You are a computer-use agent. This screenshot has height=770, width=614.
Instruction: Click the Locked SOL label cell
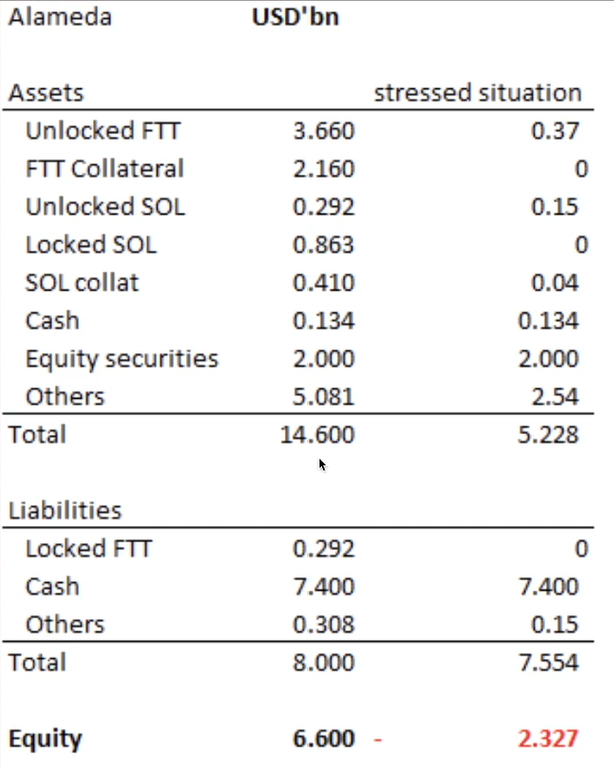pyautogui.click(x=90, y=245)
